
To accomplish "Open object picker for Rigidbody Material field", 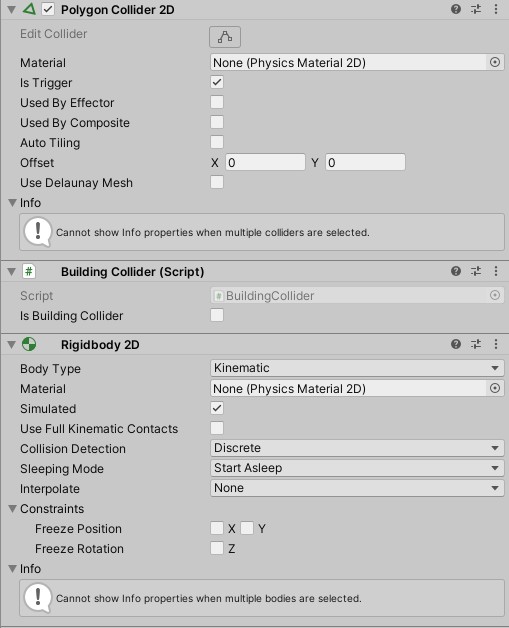I will (x=495, y=388).
